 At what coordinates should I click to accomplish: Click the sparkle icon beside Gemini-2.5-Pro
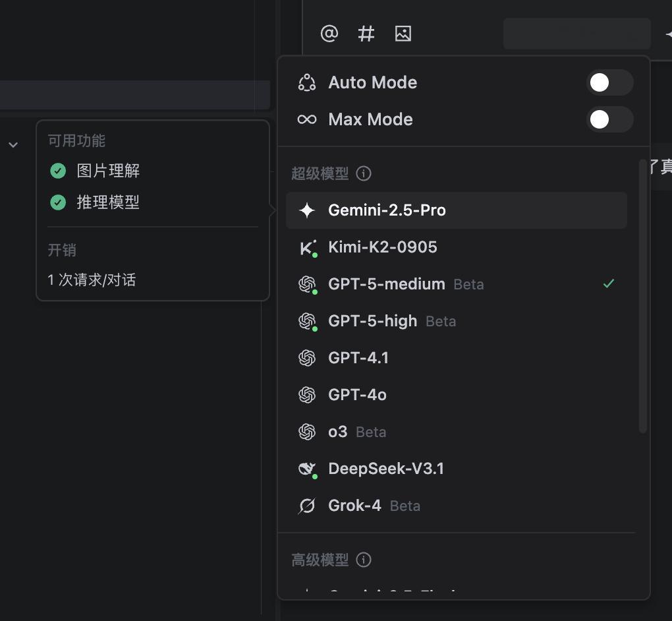[307, 210]
